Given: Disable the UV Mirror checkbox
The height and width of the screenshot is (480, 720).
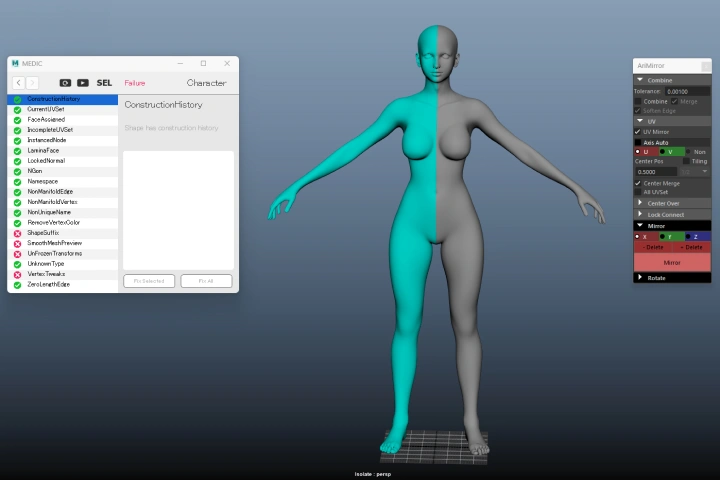Looking at the screenshot, I should 638,132.
